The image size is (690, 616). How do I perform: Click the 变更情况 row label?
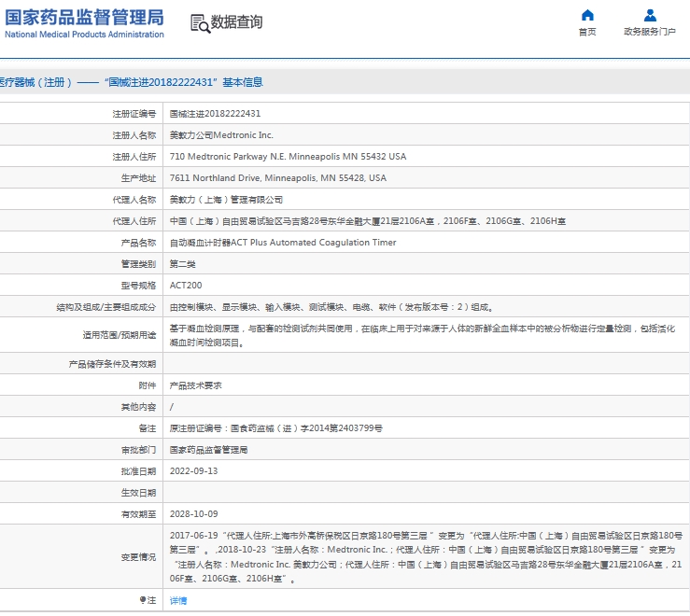pyautogui.click(x=138, y=557)
